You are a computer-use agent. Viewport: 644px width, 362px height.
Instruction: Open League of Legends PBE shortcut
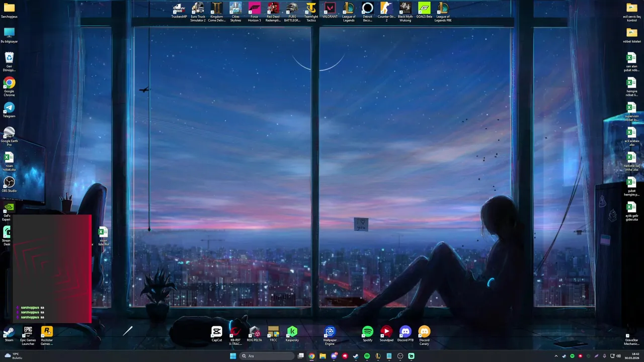[443, 12]
